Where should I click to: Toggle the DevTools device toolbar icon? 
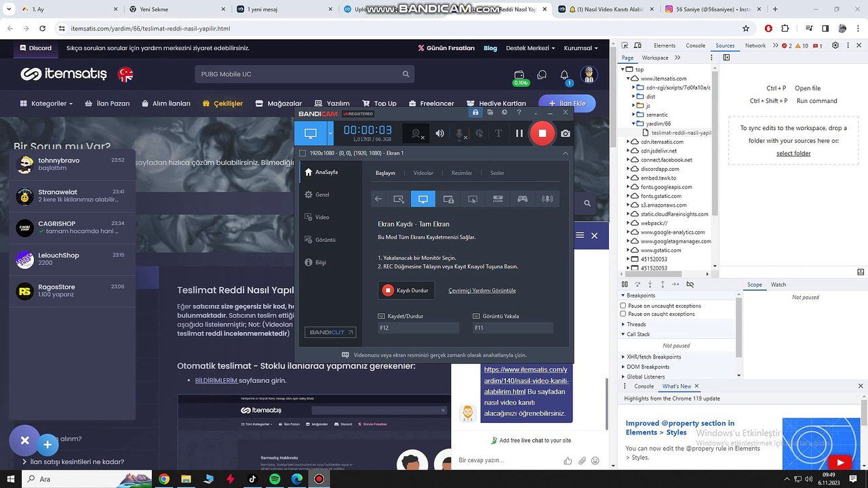point(639,45)
